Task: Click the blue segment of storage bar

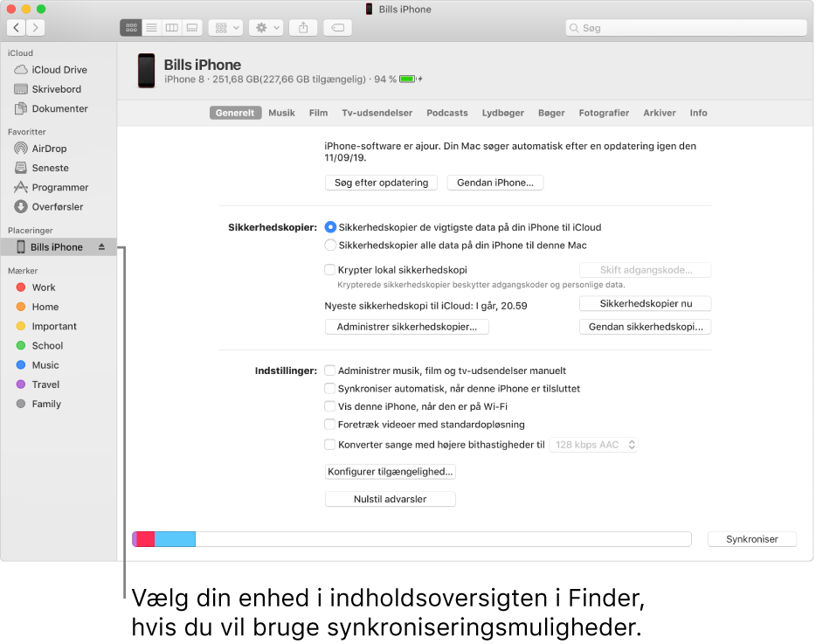Action: pyautogui.click(x=175, y=539)
